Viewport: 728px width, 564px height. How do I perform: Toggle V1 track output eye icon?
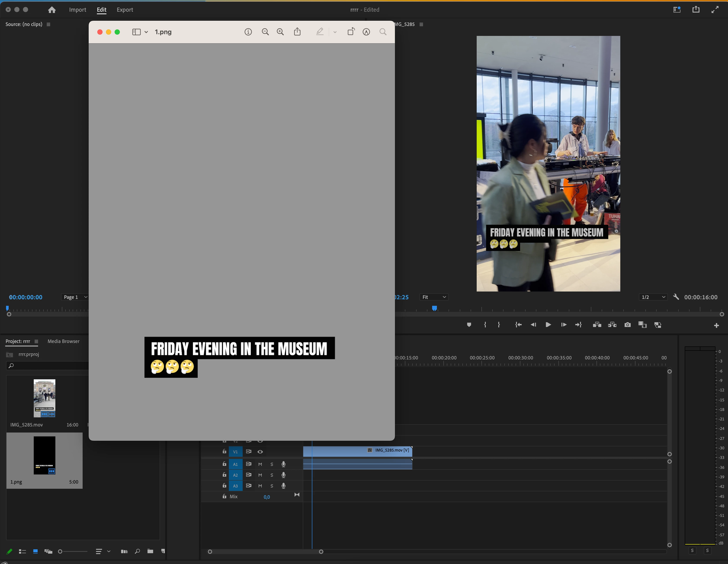[260, 452]
